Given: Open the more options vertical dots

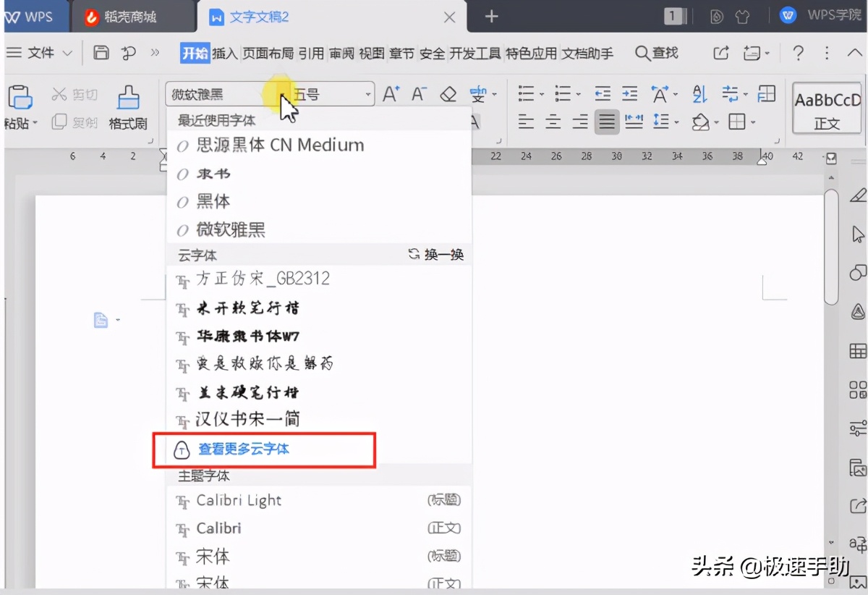Looking at the screenshot, I should pos(827,53).
